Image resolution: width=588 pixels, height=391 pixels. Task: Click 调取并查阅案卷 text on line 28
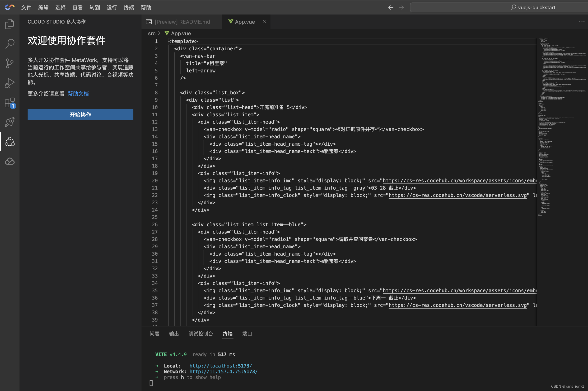(356, 239)
